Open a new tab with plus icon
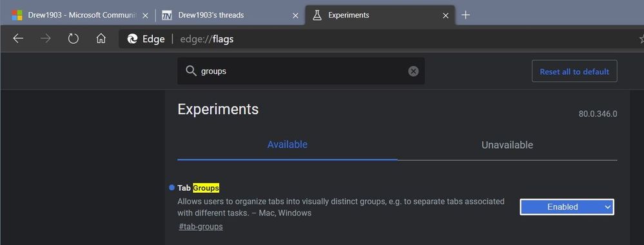This screenshot has width=644, height=245. 465,15
